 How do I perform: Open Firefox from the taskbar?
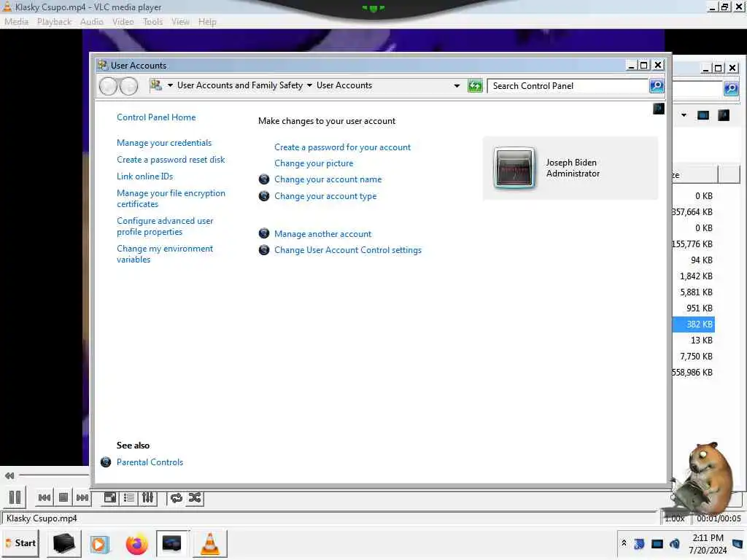pyautogui.click(x=136, y=544)
